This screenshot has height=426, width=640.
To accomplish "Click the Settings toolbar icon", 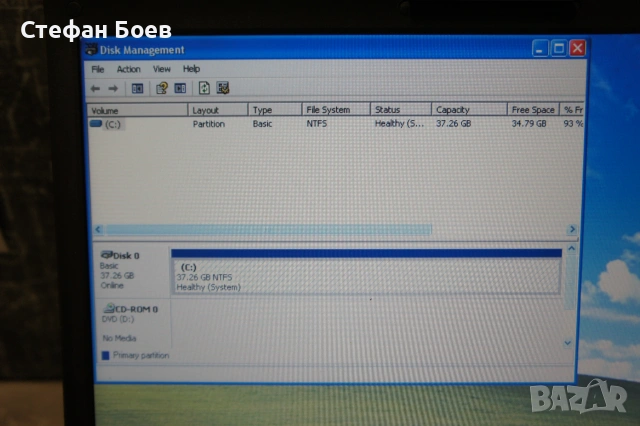I will (223, 88).
